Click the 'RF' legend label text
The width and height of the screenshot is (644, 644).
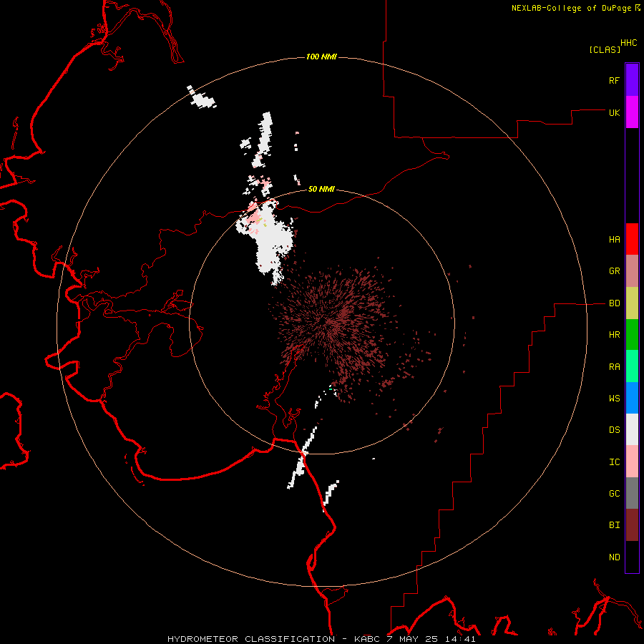[x=614, y=80]
